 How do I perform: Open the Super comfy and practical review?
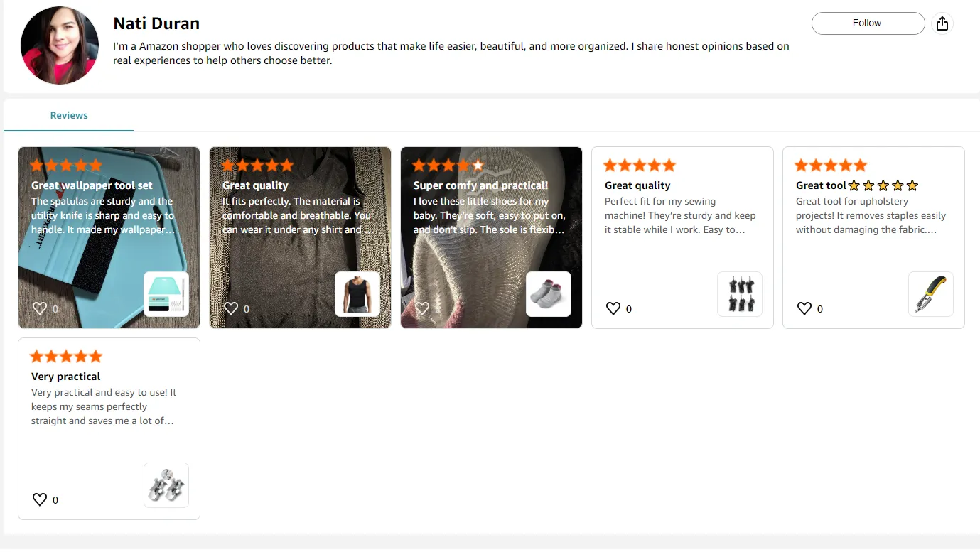click(481, 185)
